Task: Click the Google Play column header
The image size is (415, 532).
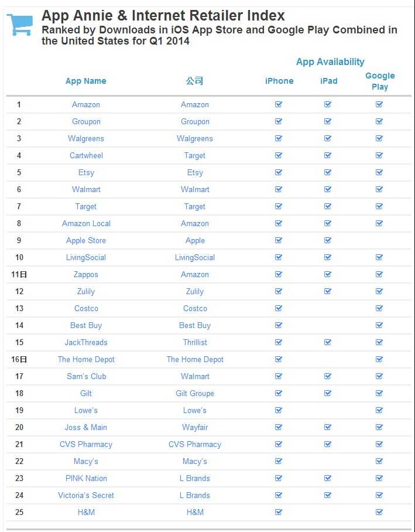Action: (380, 81)
